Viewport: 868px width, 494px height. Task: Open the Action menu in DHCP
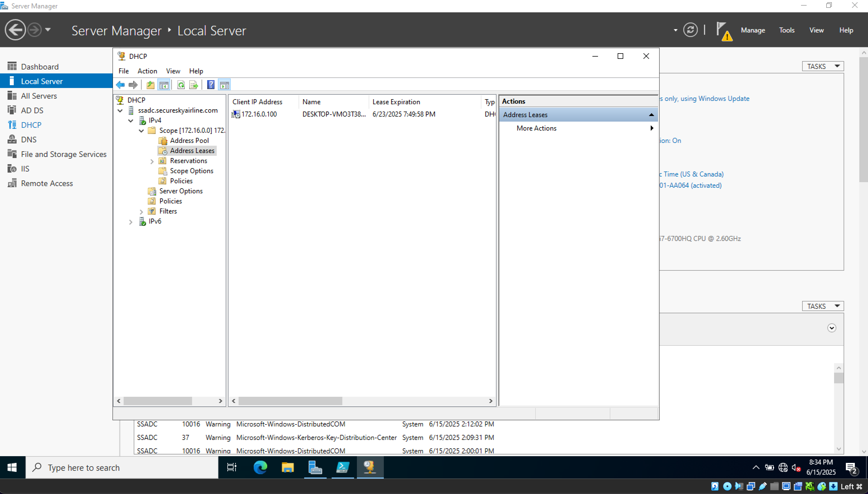[x=147, y=71]
